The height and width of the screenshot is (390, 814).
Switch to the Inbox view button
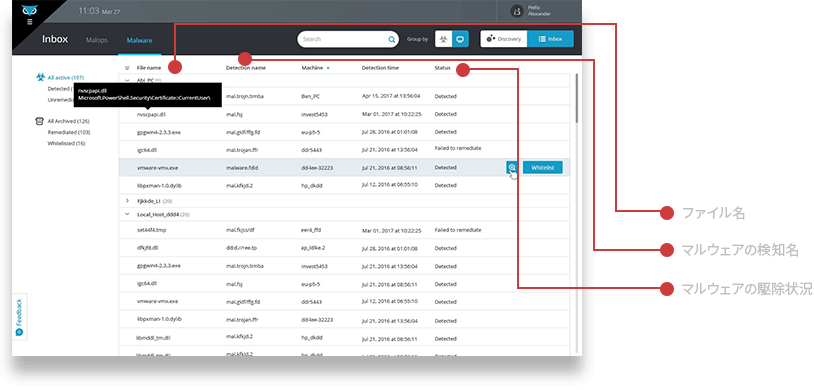tap(550, 39)
